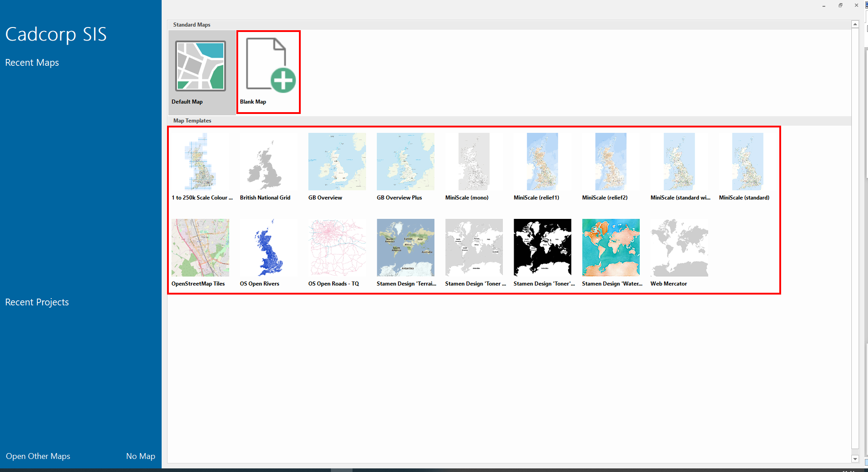
Task: Open the Stamen Design 'Terrain' template
Action: [x=405, y=247]
